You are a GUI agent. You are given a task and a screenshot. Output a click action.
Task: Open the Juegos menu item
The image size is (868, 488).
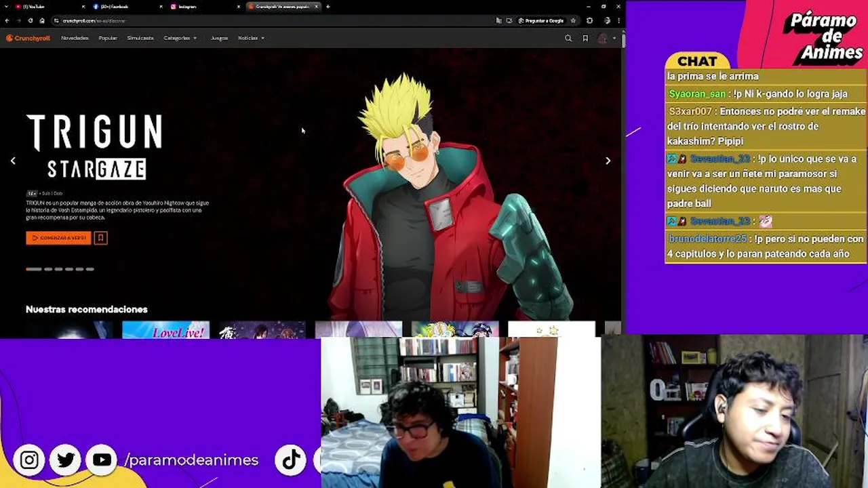pyautogui.click(x=219, y=38)
